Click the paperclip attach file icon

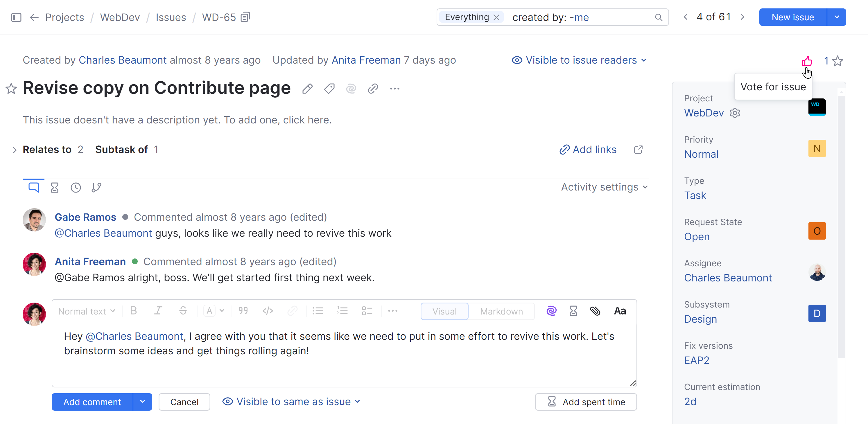click(x=595, y=311)
